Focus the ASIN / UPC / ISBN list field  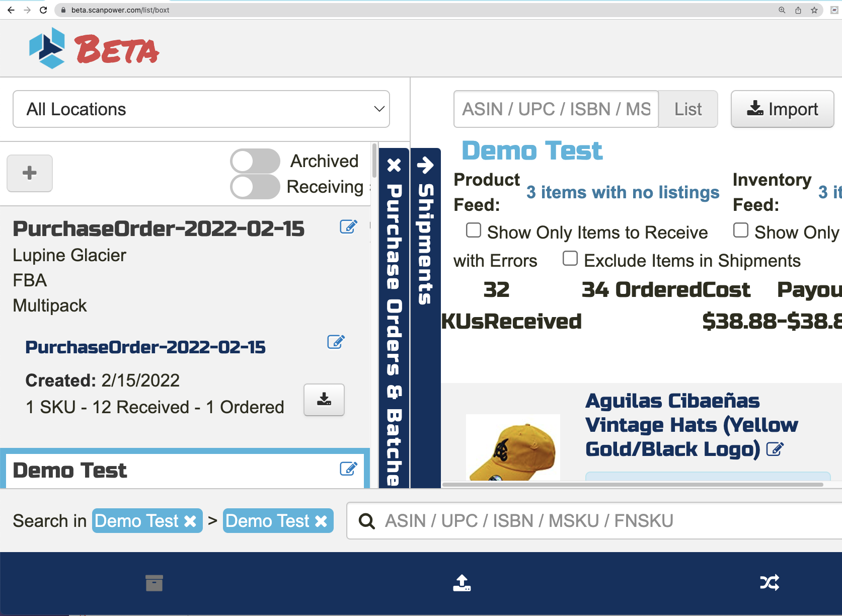tap(556, 109)
